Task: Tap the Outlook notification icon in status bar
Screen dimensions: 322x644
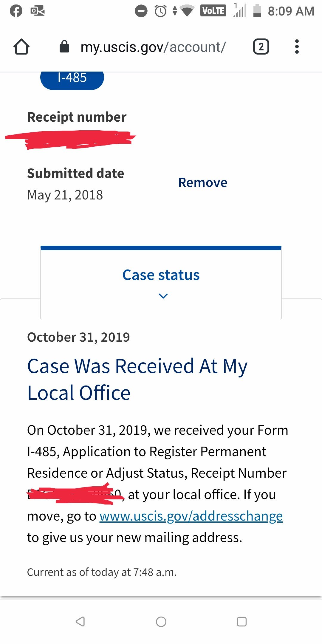Action: (38, 11)
